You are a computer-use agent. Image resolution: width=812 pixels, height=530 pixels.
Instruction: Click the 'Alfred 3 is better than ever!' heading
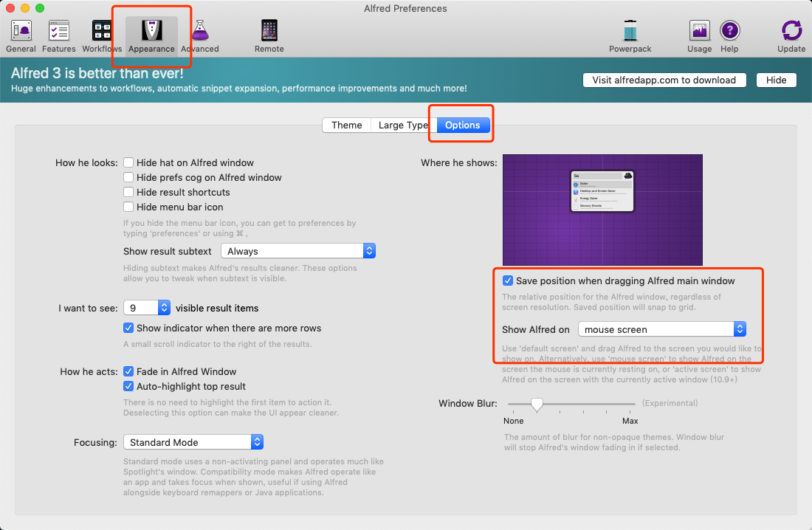97,73
